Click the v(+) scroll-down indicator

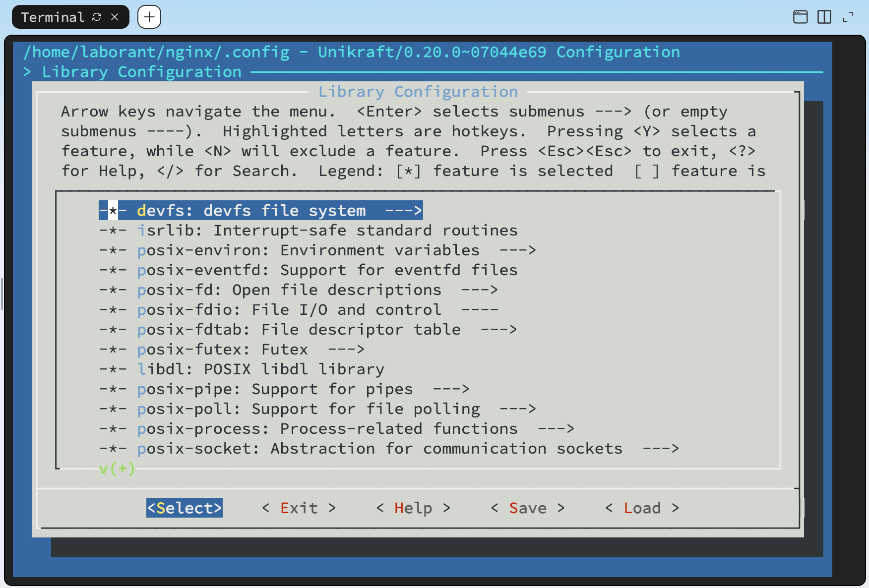coord(116,468)
